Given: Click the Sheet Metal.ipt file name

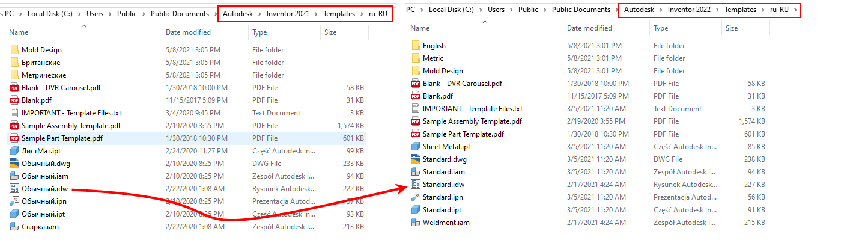Looking at the screenshot, I should click(448, 147).
